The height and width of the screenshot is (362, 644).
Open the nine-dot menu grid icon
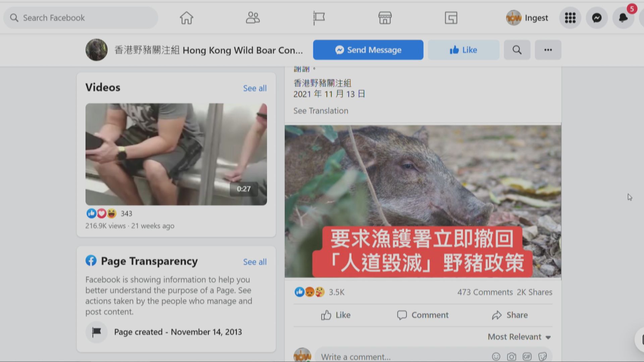coord(570,18)
